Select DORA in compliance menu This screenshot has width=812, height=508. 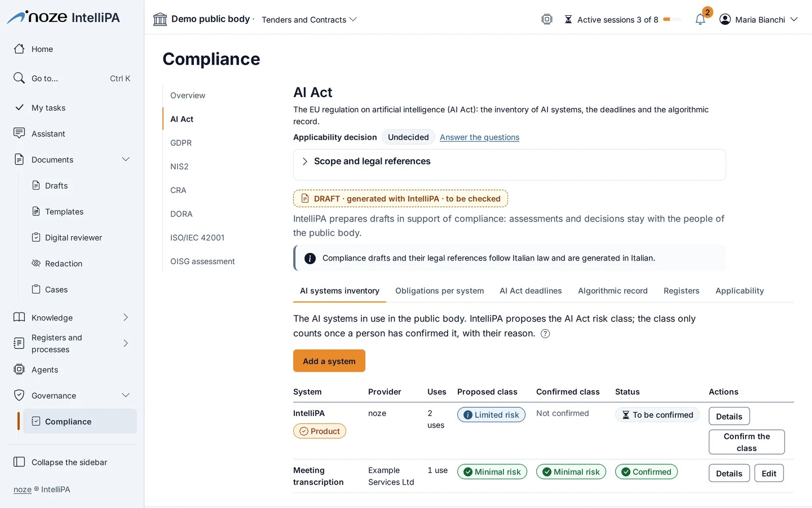click(x=182, y=214)
